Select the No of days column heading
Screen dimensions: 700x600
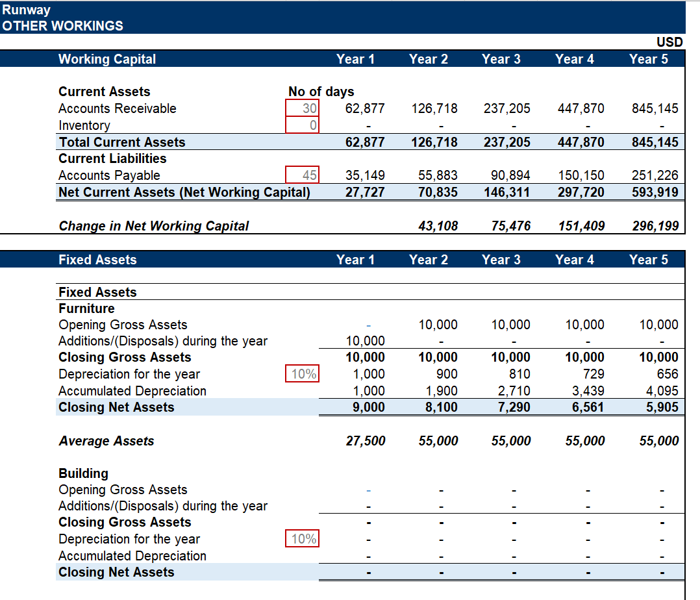[x=321, y=92]
